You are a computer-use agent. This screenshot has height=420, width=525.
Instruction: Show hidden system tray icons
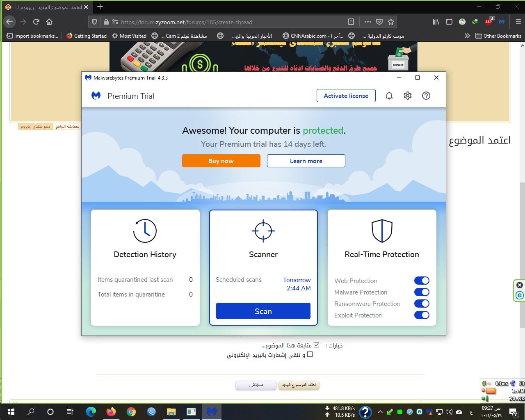tap(380, 412)
